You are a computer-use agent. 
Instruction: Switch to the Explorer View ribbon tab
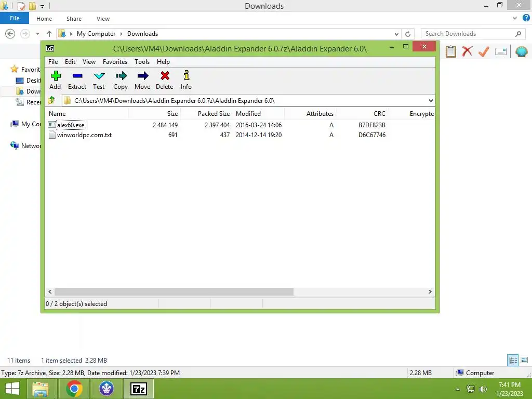pyautogui.click(x=103, y=19)
